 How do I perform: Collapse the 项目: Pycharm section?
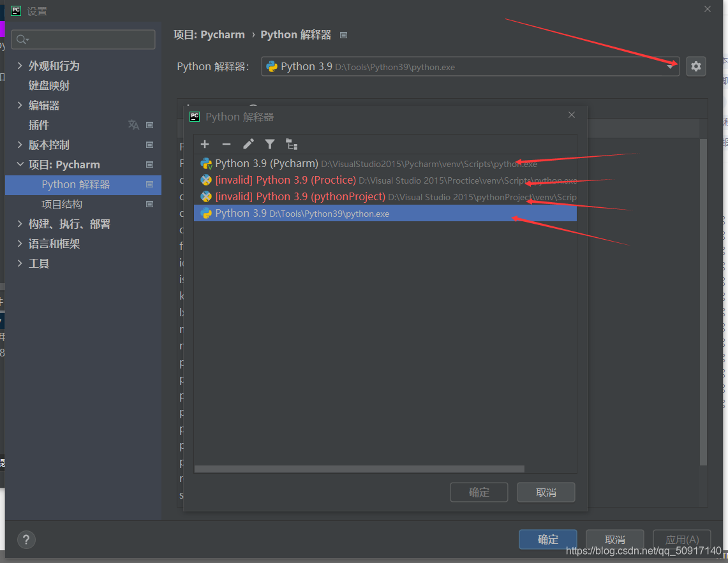tap(20, 165)
